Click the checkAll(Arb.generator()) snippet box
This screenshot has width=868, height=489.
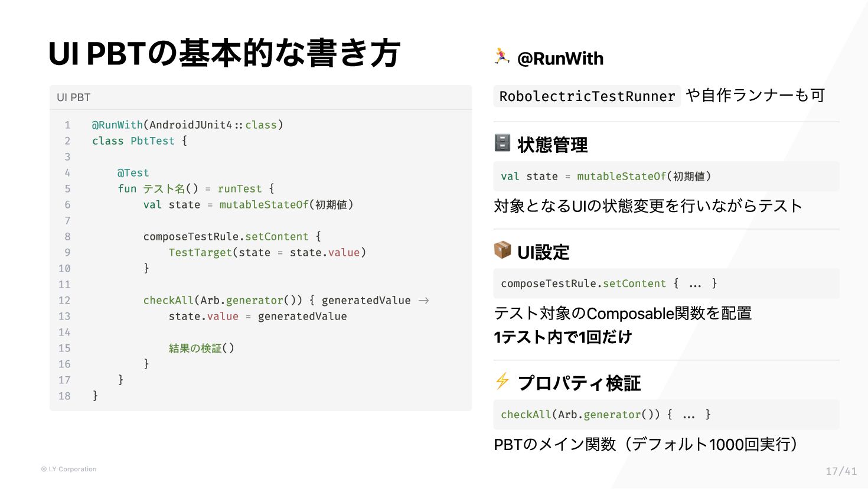coord(666,415)
